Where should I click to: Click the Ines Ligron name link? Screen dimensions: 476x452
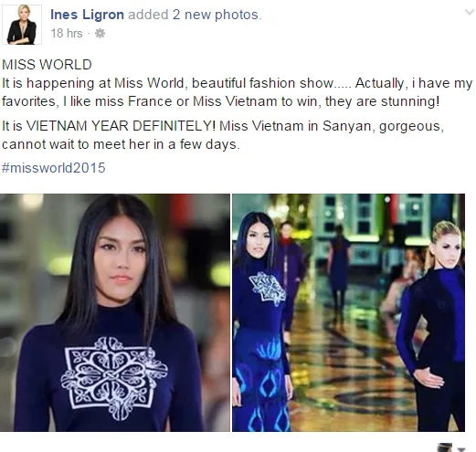point(87,15)
